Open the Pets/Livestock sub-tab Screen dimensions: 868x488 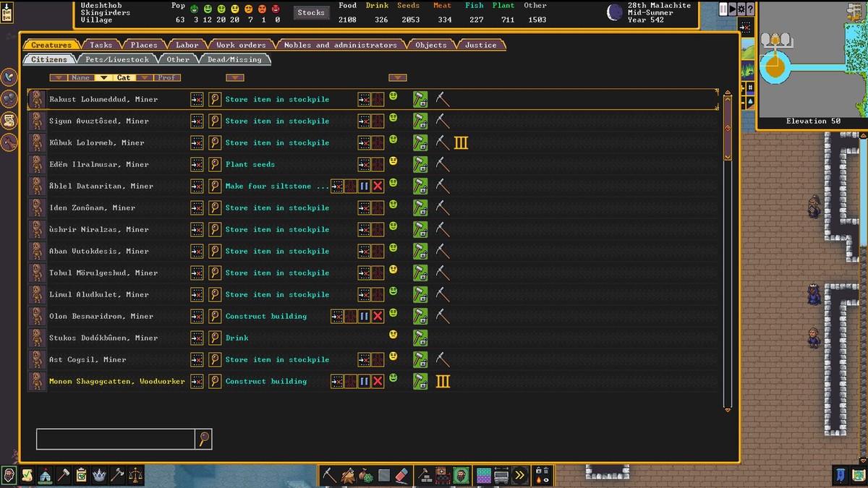tap(116, 59)
